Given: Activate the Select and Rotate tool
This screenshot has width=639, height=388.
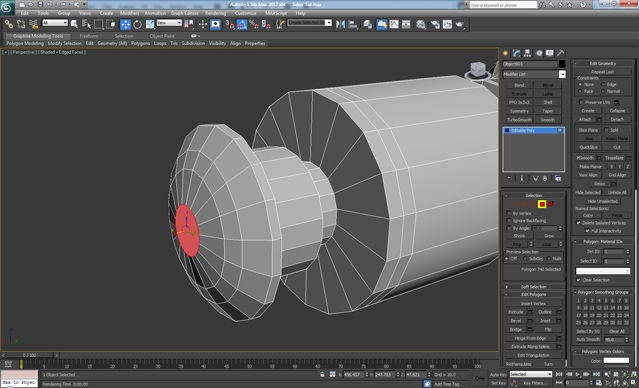Looking at the screenshot, I should (138, 24).
